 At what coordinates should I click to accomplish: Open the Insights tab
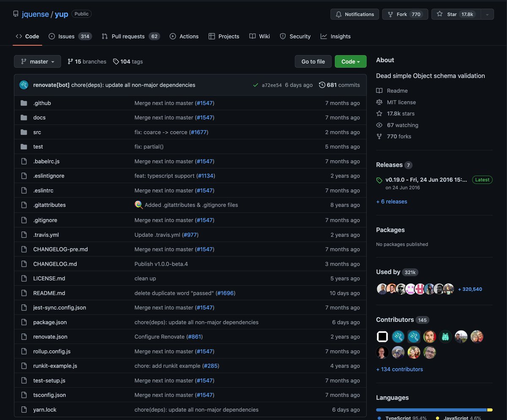(x=335, y=36)
